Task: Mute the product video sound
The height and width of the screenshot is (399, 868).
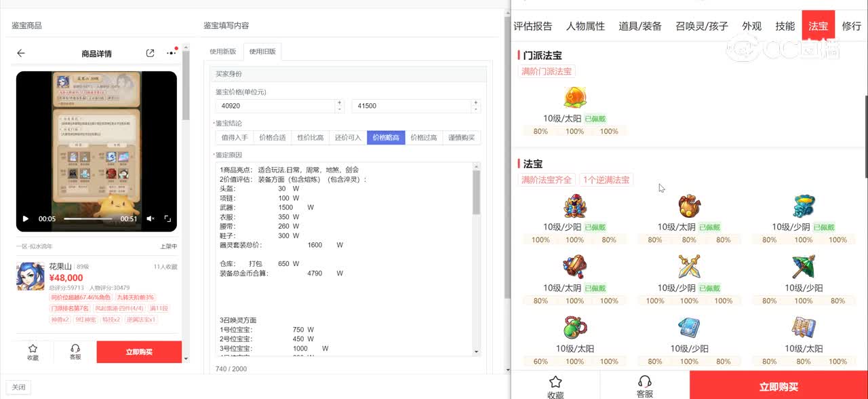Action: 151,218
